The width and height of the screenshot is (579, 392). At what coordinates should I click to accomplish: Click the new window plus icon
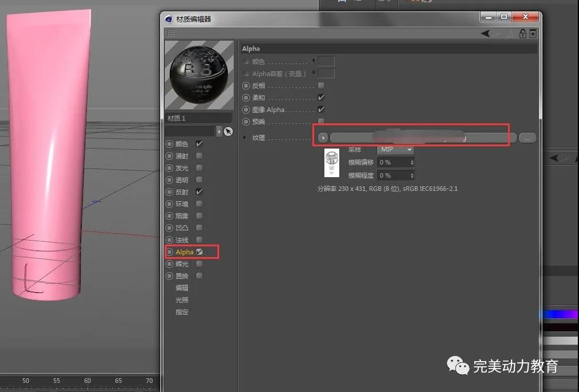click(x=533, y=34)
